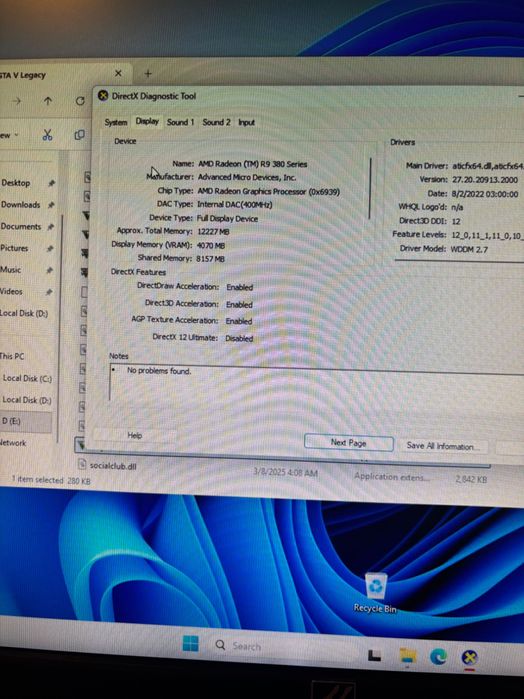This screenshot has height=699, width=524.
Task: Click the DirectX Diagnostic Tool title icon
Action: [x=103, y=95]
